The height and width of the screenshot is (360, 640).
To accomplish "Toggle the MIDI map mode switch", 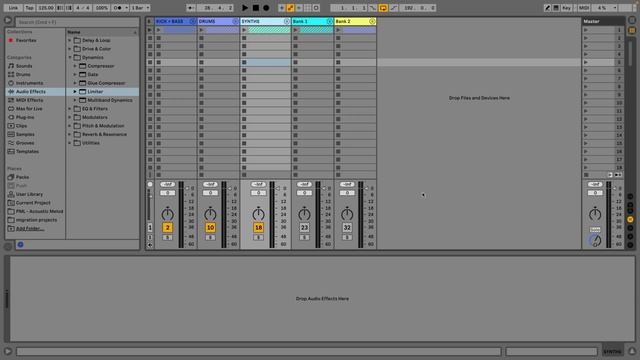I will pyautogui.click(x=584, y=8).
